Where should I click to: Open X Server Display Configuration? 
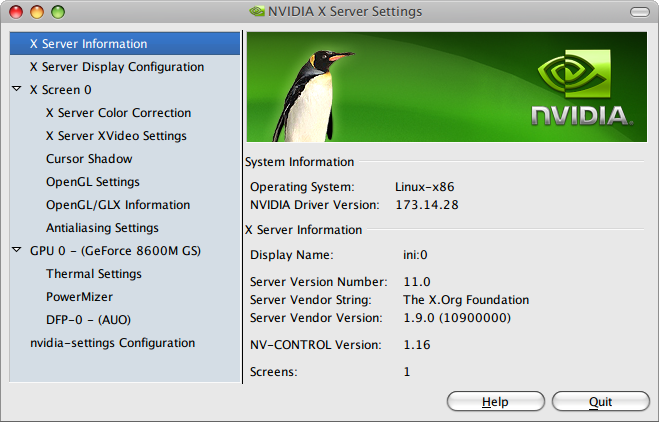[x=117, y=67]
